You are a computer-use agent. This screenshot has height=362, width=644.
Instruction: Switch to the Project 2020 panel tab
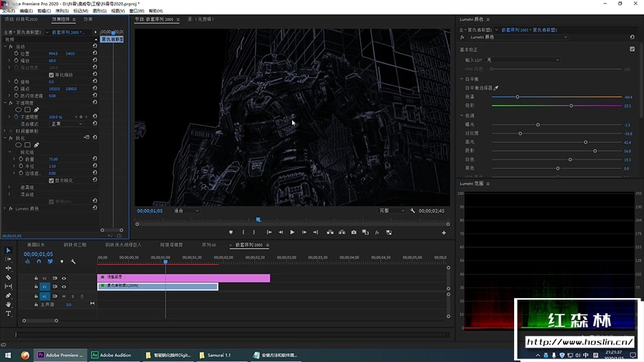(21, 19)
